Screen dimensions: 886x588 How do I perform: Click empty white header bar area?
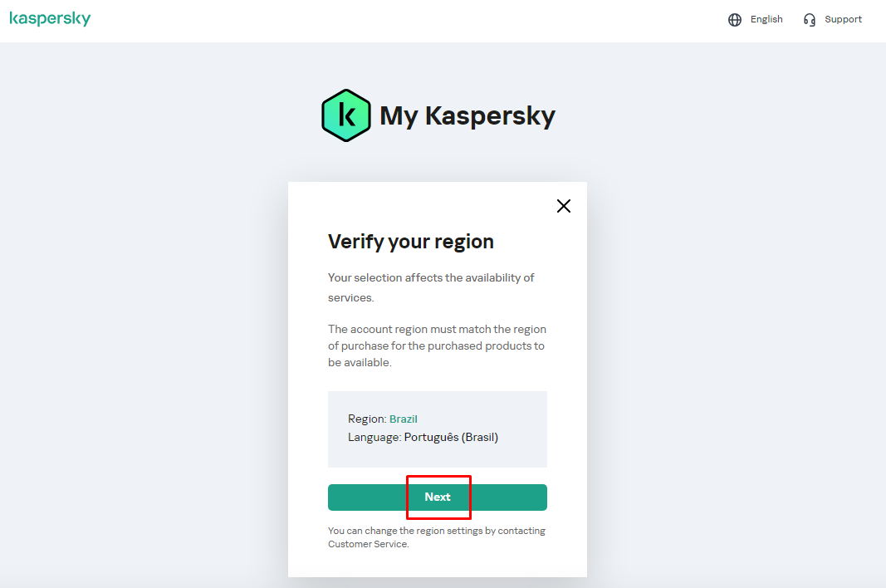click(415, 21)
